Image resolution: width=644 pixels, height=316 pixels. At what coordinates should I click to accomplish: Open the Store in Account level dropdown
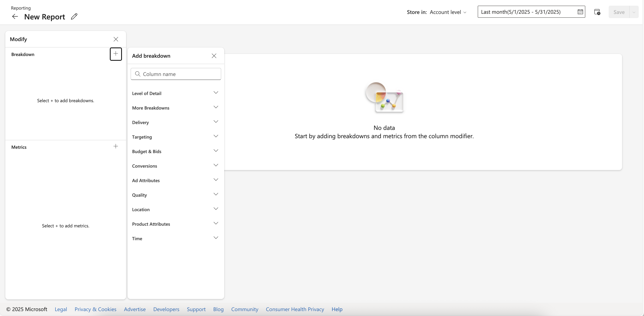448,12
